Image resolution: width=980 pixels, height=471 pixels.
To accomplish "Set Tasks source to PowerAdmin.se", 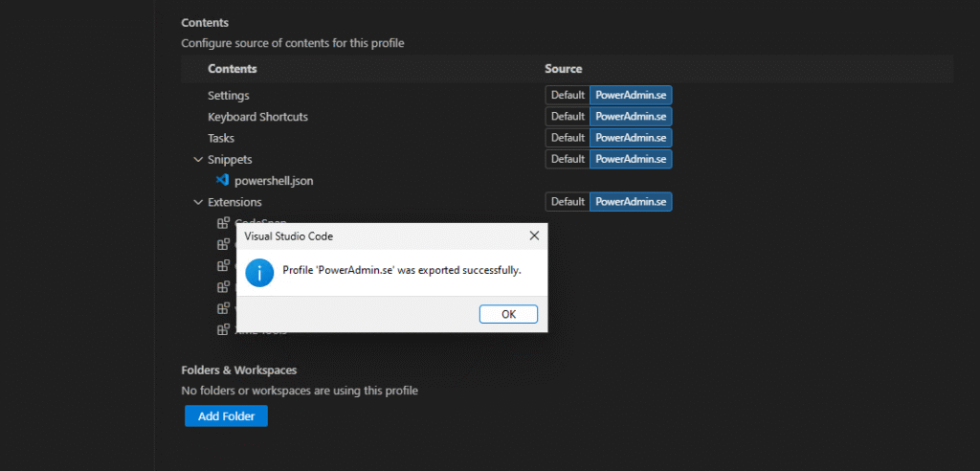I will point(631,138).
